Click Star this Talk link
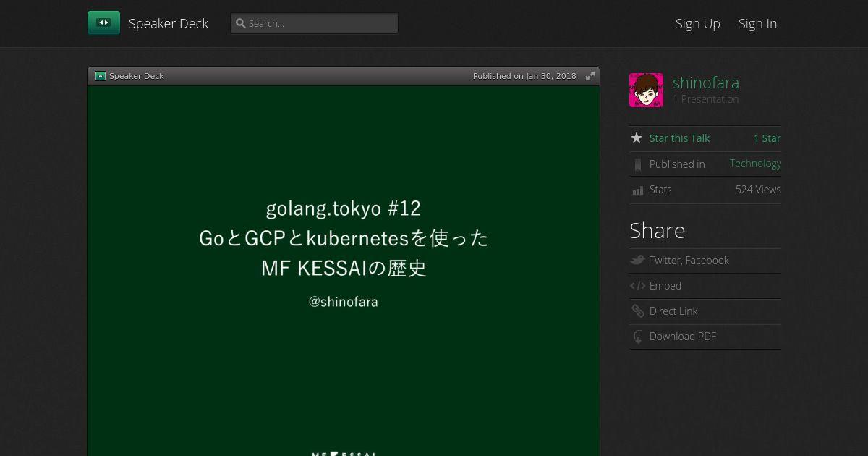The image size is (868, 456). (679, 138)
